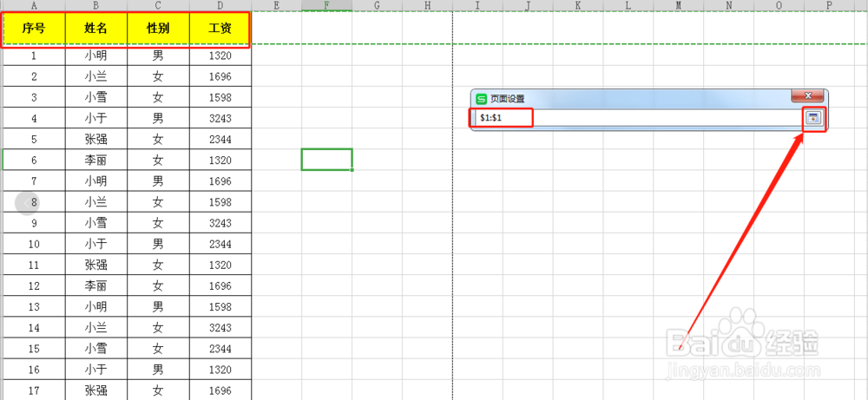The height and width of the screenshot is (400, 868).
Task: Click 男 in the row with 序号 1
Action: click(x=158, y=56)
